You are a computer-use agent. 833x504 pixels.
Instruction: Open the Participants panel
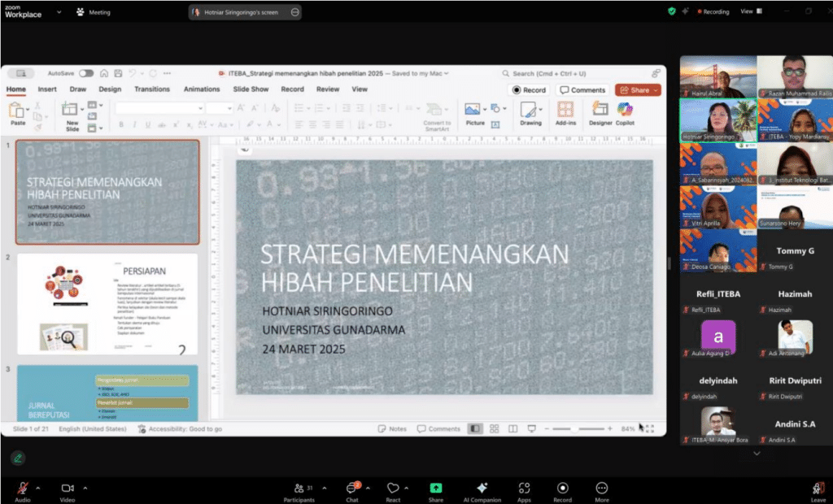point(299,492)
